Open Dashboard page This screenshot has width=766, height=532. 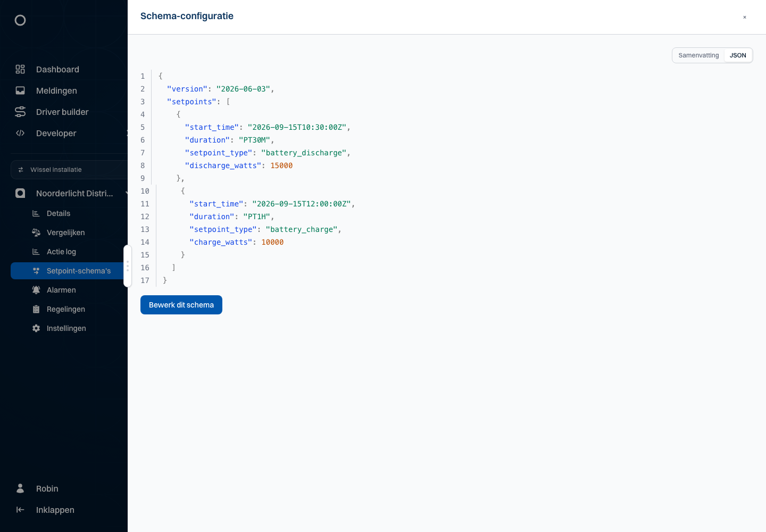57,69
